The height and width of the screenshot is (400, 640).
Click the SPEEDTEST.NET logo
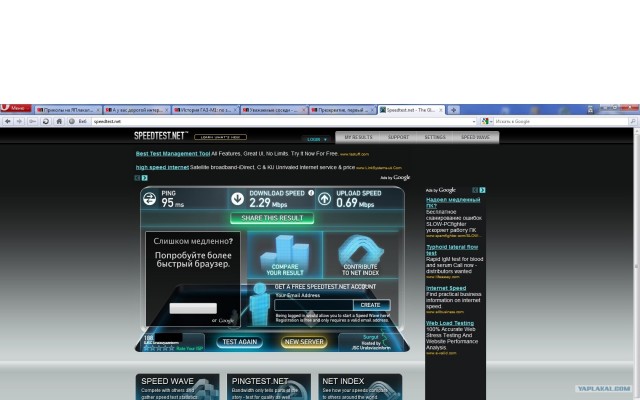pos(161,136)
